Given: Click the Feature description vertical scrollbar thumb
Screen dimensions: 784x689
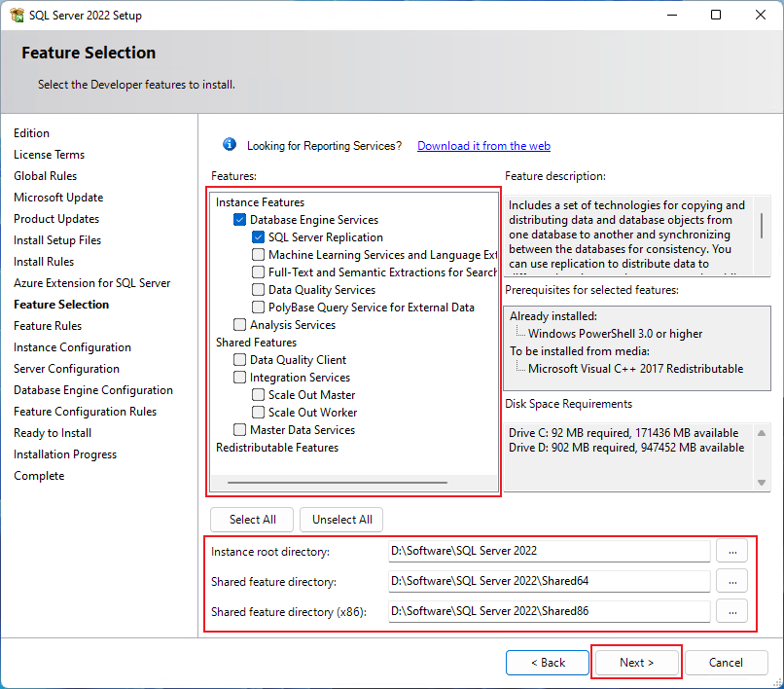Looking at the screenshot, I should coord(762,225).
